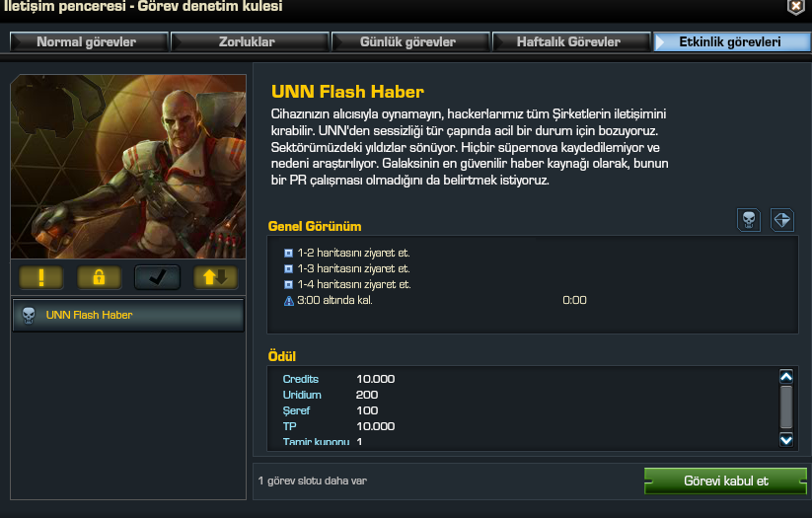The image size is (812, 518).
Task: Open the Normal görevler tab
Action: pos(89,42)
